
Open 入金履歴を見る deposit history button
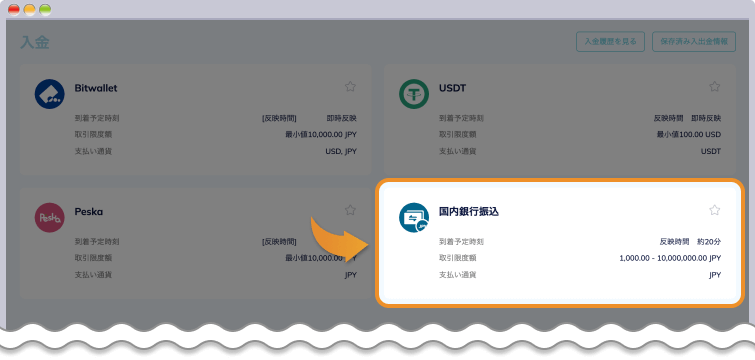(610, 41)
